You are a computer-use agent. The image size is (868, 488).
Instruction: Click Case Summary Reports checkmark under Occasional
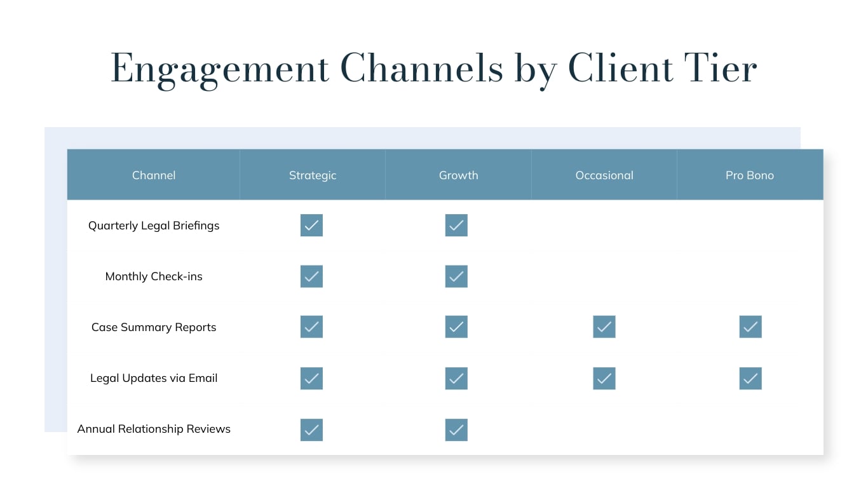[604, 327]
